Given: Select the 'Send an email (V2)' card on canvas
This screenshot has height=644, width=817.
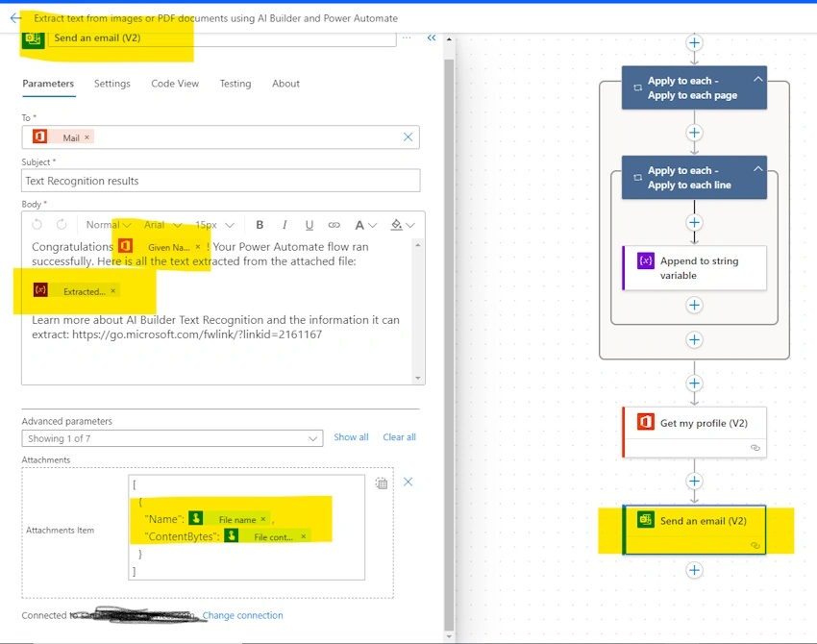Looking at the screenshot, I should point(694,530).
